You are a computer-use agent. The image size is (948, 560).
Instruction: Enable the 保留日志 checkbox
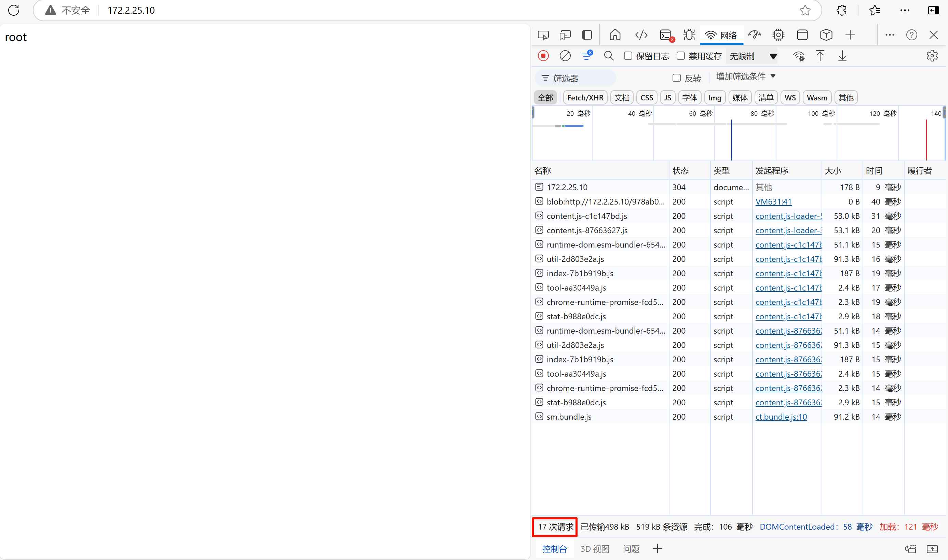[x=628, y=56]
